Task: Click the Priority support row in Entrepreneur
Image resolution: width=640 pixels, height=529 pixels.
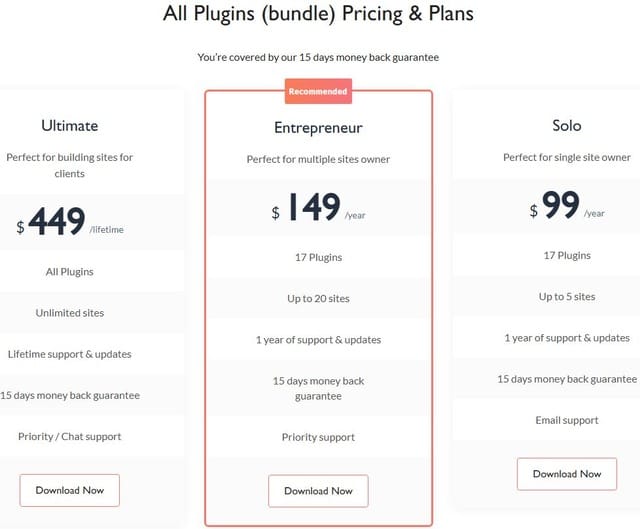Action: 318,437
